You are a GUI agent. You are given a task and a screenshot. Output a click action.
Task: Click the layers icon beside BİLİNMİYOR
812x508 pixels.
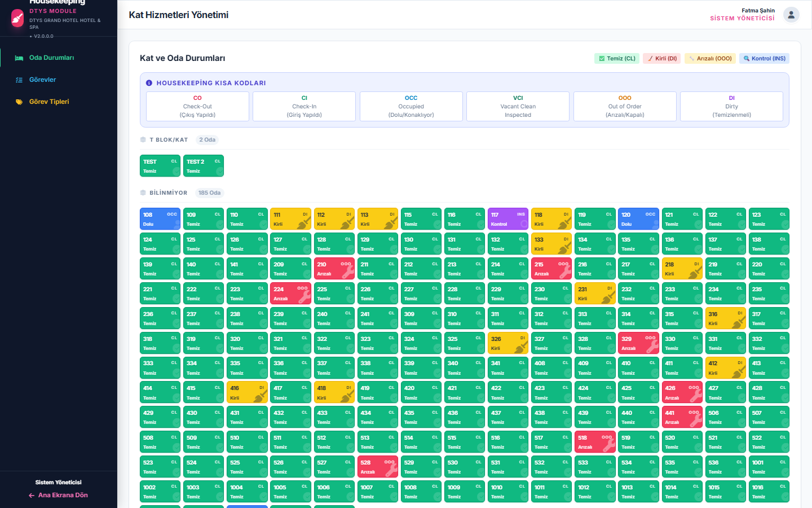pyautogui.click(x=143, y=192)
